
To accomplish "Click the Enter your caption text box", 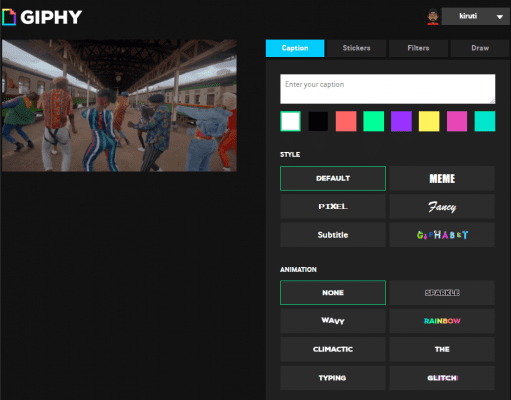I will click(x=387, y=89).
